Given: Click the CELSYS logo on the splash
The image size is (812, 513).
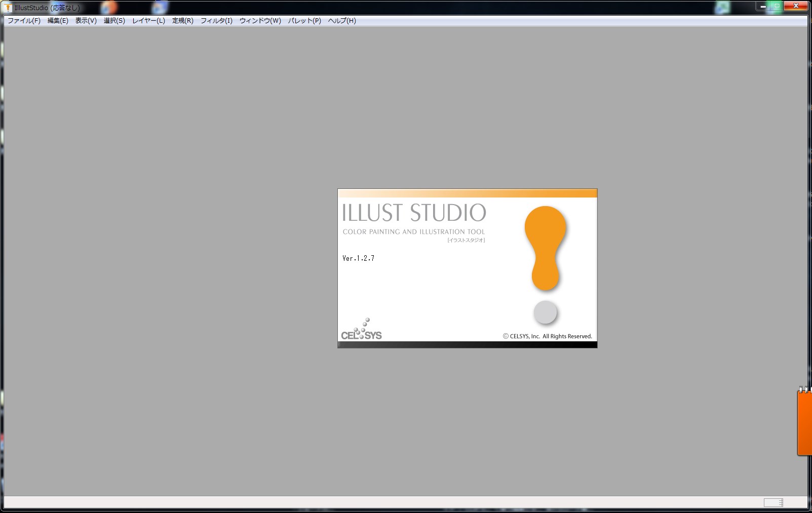Looking at the screenshot, I should coord(362,329).
